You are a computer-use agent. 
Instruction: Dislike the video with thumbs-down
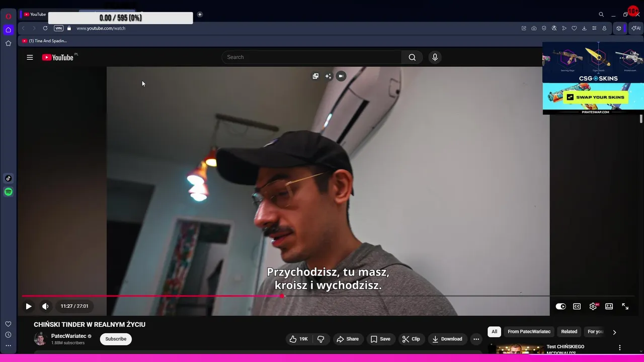(321, 339)
